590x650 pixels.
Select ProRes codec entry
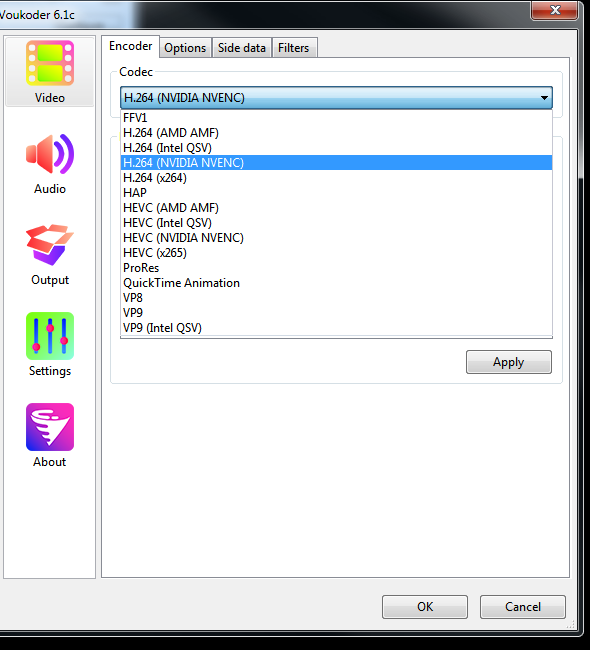(x=336, y=268)
